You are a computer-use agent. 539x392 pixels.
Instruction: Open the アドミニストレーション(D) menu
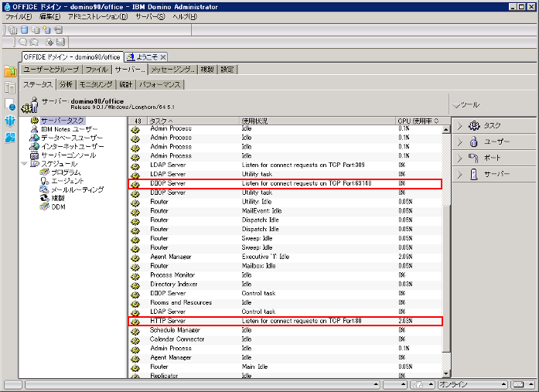(x=97, y=16)
